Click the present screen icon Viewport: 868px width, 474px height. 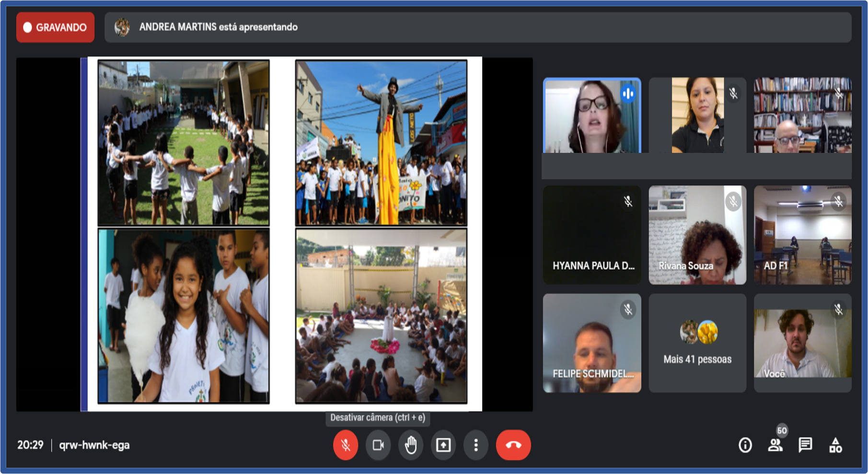pyautogui.click(x=443, y=445)
